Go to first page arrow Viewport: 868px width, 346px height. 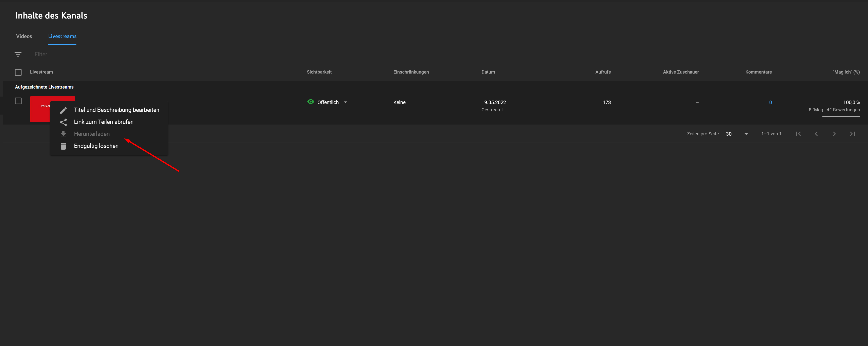point(798,134)
